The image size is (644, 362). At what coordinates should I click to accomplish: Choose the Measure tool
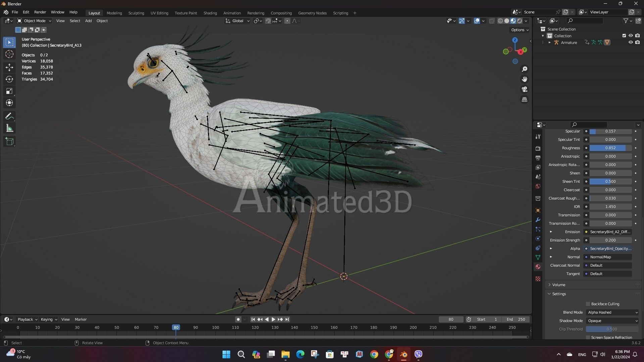coord(9,128)
